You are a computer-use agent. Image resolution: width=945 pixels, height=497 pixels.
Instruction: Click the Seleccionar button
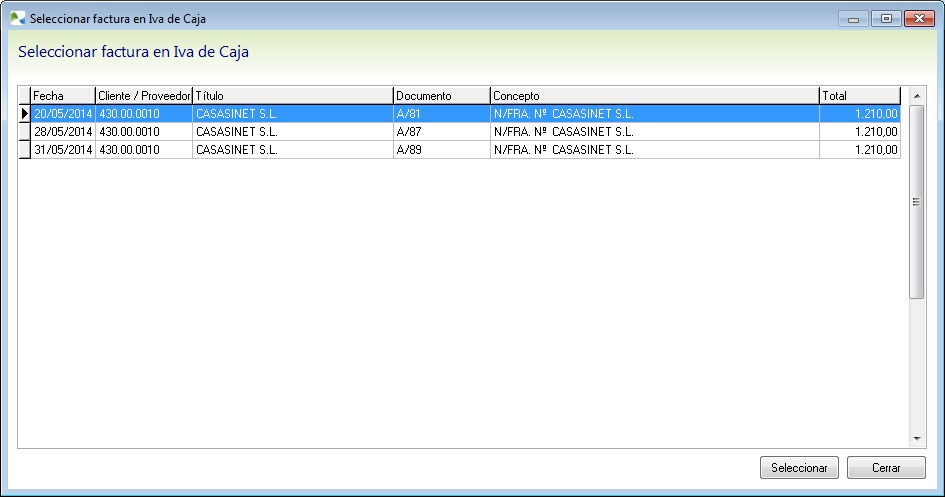799,467
